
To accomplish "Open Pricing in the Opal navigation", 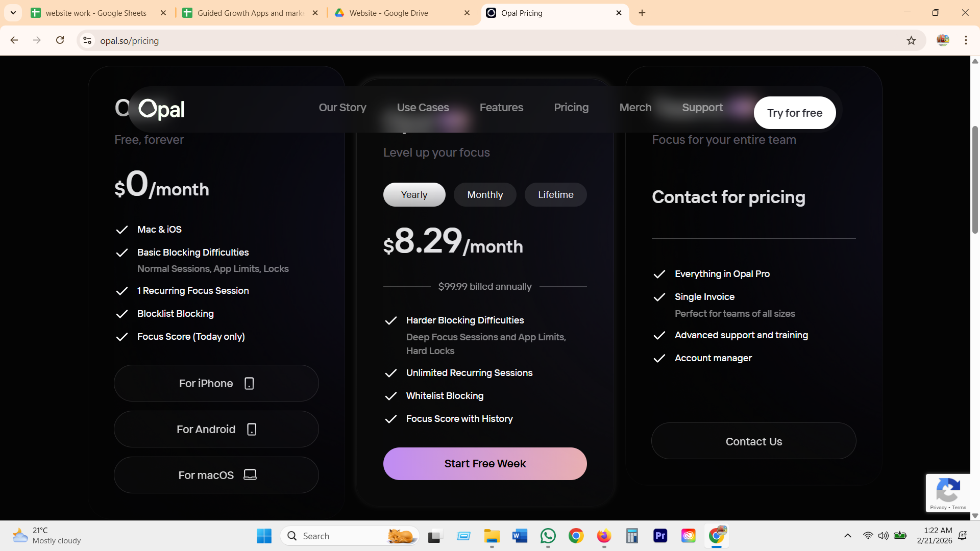I will click(x=571, y=108).
